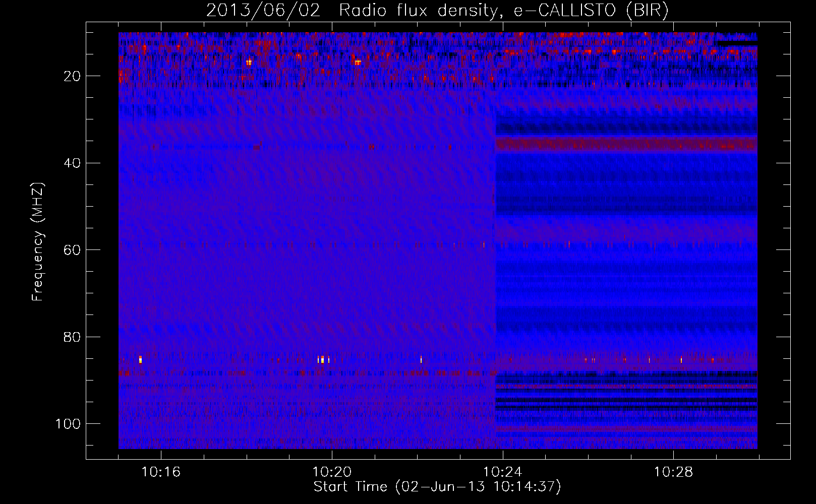The width and height of the screenshot is (816, 504).
Task: Click the 10:16 time tick label
Action: pos(161,472)
